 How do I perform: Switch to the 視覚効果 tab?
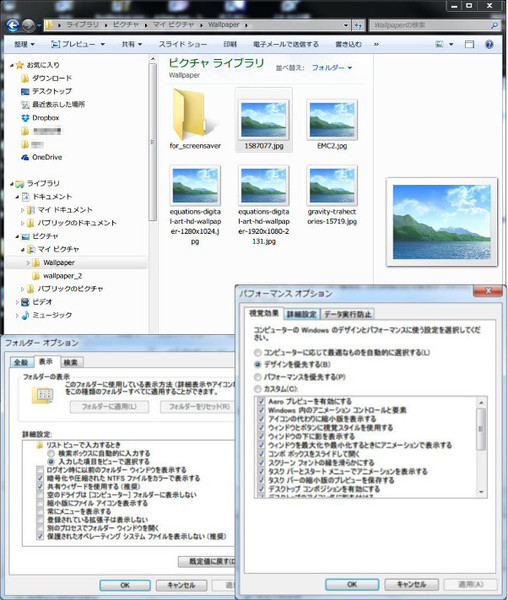point(264,313)
